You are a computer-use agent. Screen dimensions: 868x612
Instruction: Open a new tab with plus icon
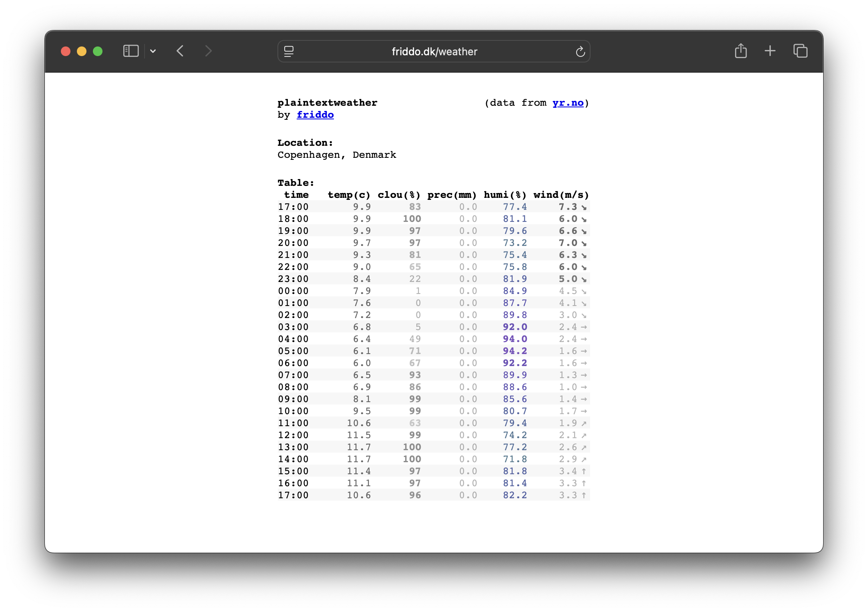(770, 51)
